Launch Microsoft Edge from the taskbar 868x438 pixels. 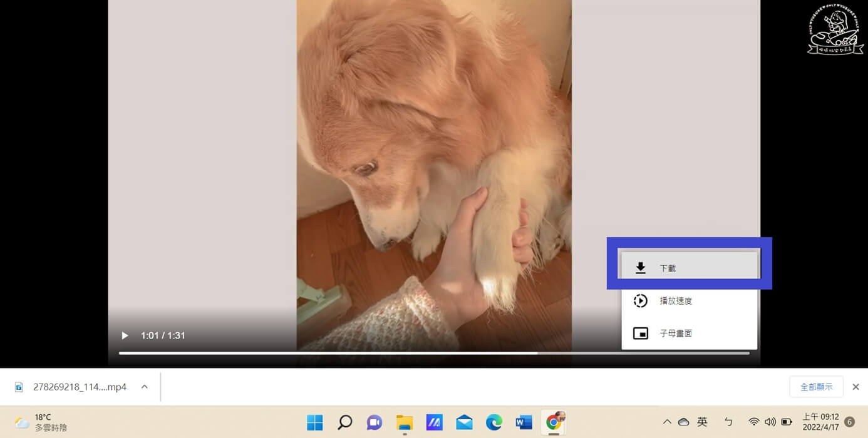[494, 423]
